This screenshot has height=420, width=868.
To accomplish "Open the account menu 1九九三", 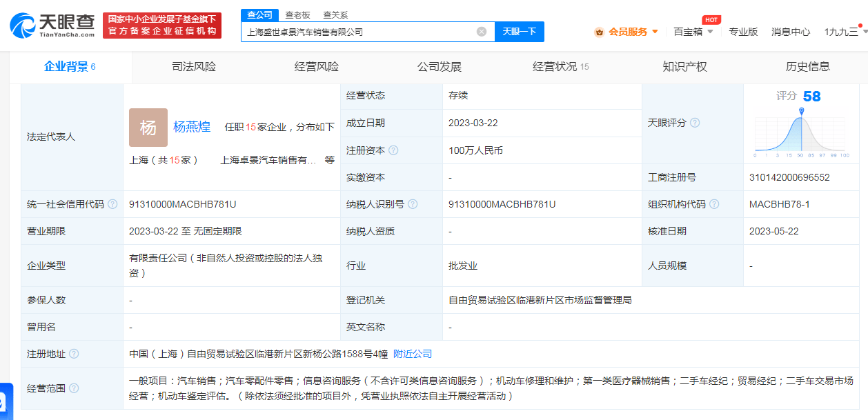I will tap(842, 31).
